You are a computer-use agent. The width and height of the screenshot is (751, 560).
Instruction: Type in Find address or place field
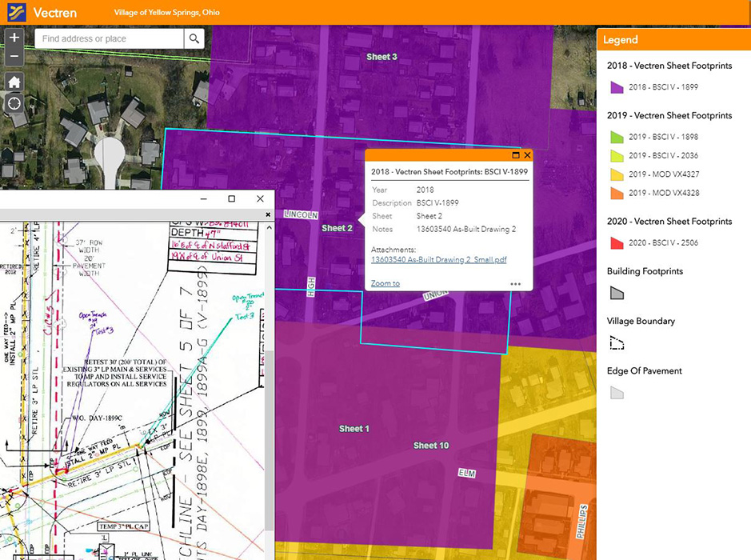click(110, 38)
